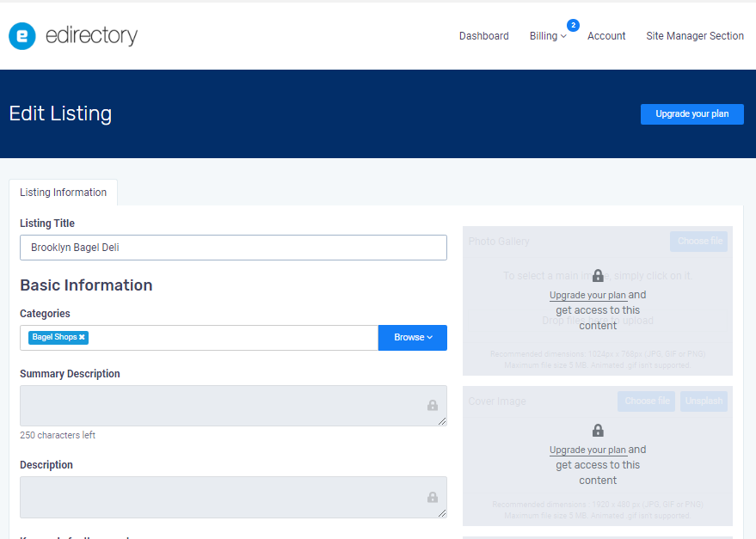
Task: Click the Photo Gallery lock icon
Action: point(598,276)
